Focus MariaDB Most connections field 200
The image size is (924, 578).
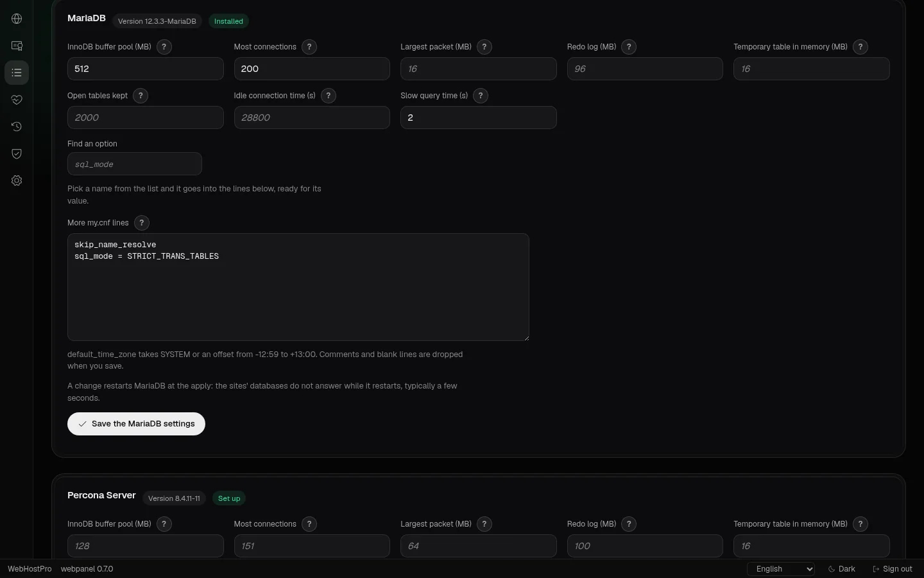tap(312, 69)
